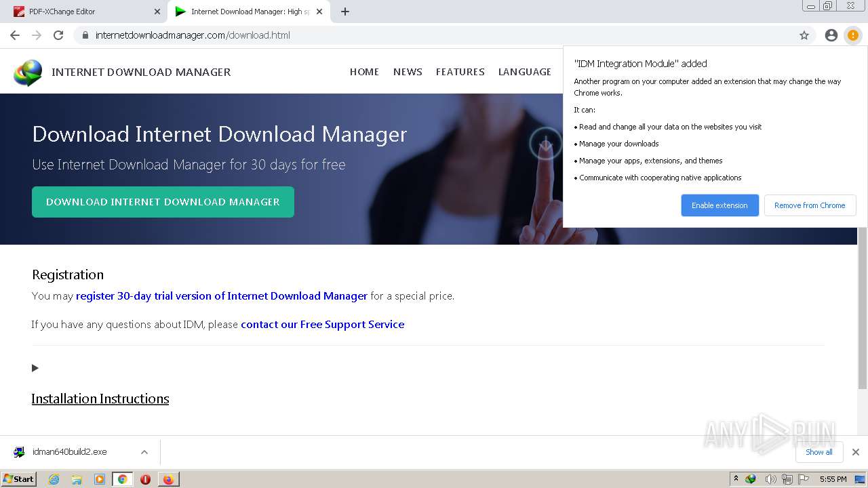Viewport: 868px width, 488px height.
Task: Open the LANGUAGE menu item
Action: pos(524,72)
